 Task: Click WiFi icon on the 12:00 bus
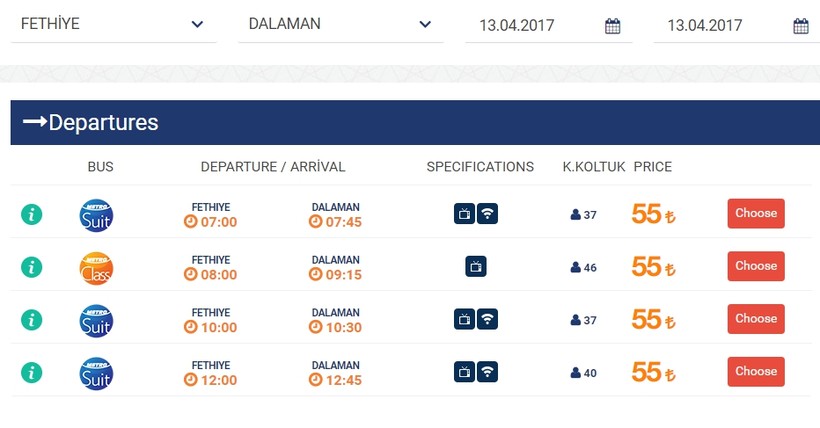(487, 372)
